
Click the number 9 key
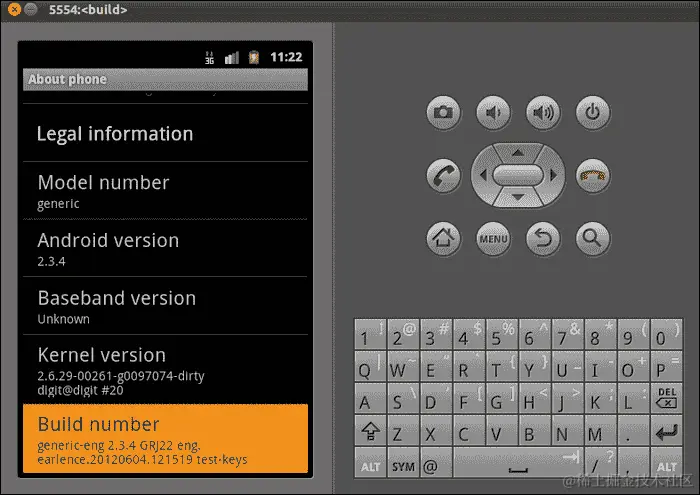[x=633, y=334]
